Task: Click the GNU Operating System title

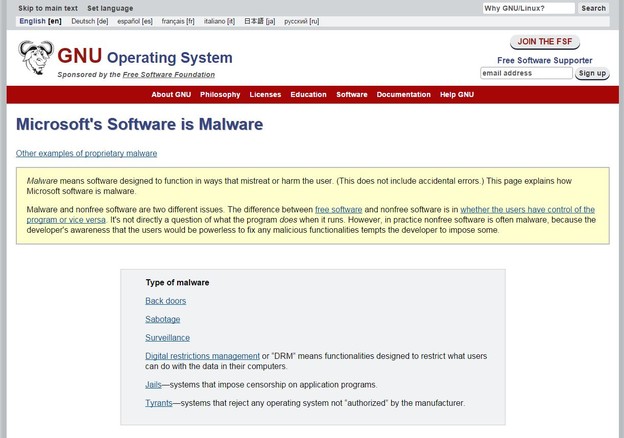Action: point(145,56)
